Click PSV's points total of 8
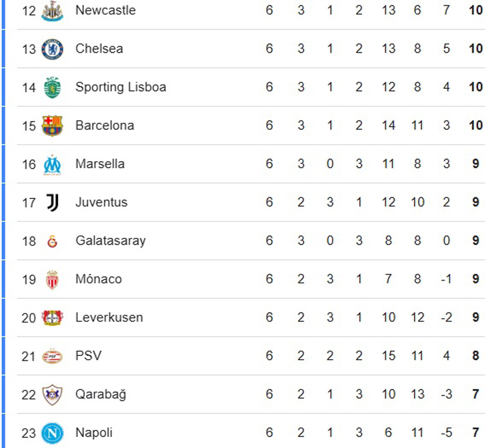This screenshot has height=448, width=485. coord(475,356)
